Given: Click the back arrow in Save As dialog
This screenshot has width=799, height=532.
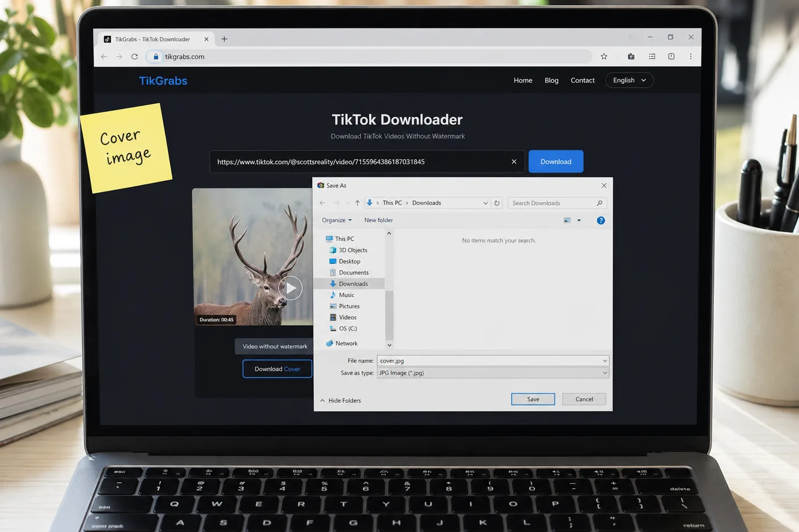Looking at the screenshot, I should (x=322, y=203).
